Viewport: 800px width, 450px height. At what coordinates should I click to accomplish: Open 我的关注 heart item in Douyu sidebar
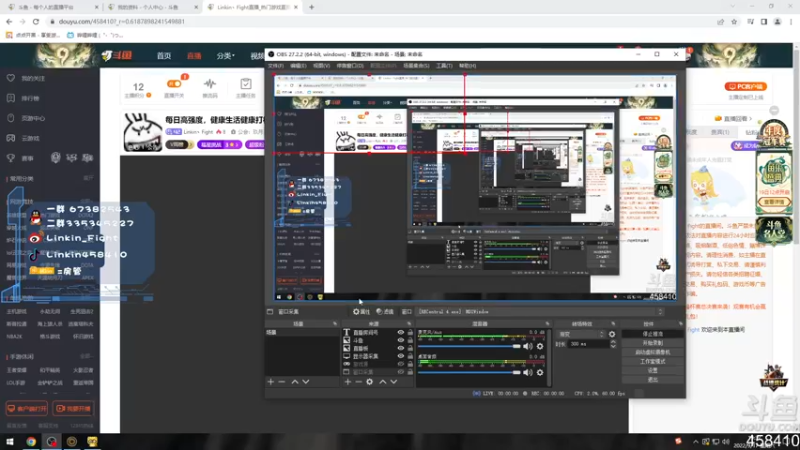pyautogui.click(x=27, y=79)
